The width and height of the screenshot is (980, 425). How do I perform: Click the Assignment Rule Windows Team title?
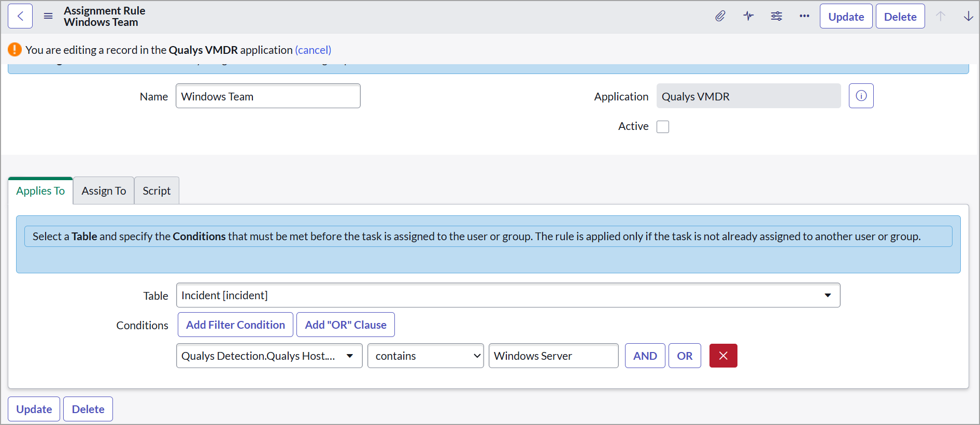tap(105, 16)
